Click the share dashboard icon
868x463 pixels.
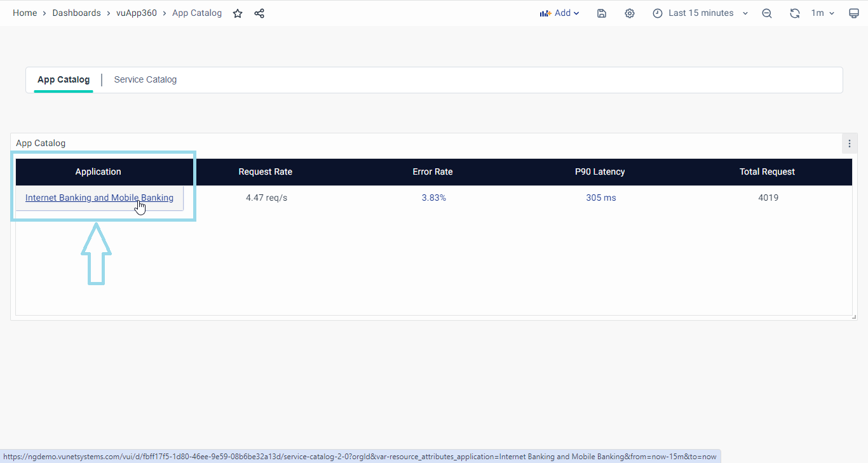[x=259, y=13]
